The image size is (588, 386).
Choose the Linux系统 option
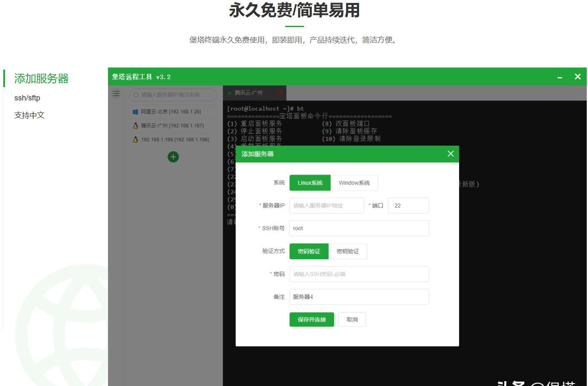pyautogui.click(x=310, y=183)
